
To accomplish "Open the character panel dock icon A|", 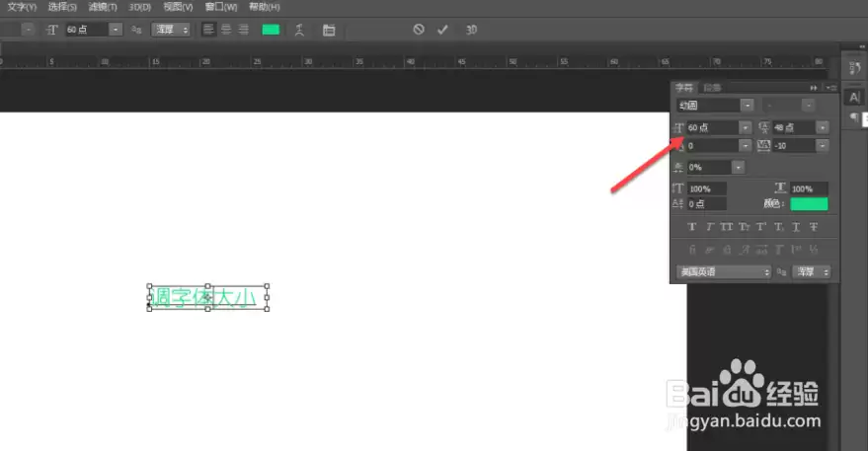I will coord(855,98).
